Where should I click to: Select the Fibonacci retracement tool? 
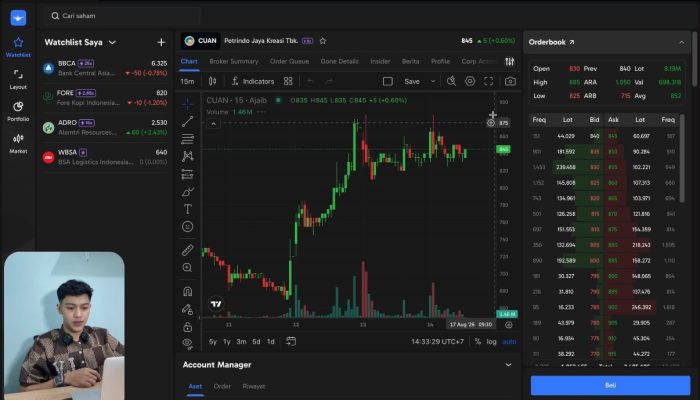coord(188,139)
